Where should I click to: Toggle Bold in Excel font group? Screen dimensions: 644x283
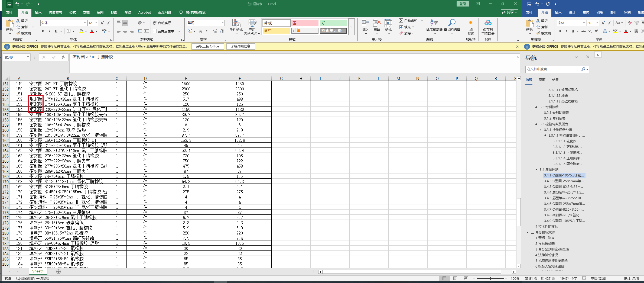43,31
